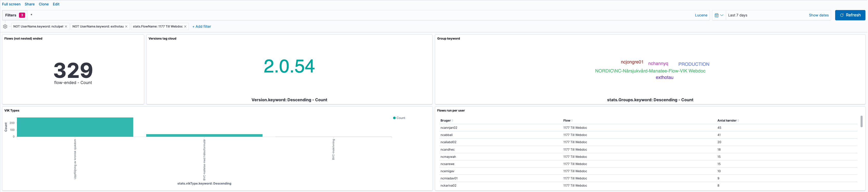
Task: Select the ncmaywah user cell
Action: [x=448, y=157]
